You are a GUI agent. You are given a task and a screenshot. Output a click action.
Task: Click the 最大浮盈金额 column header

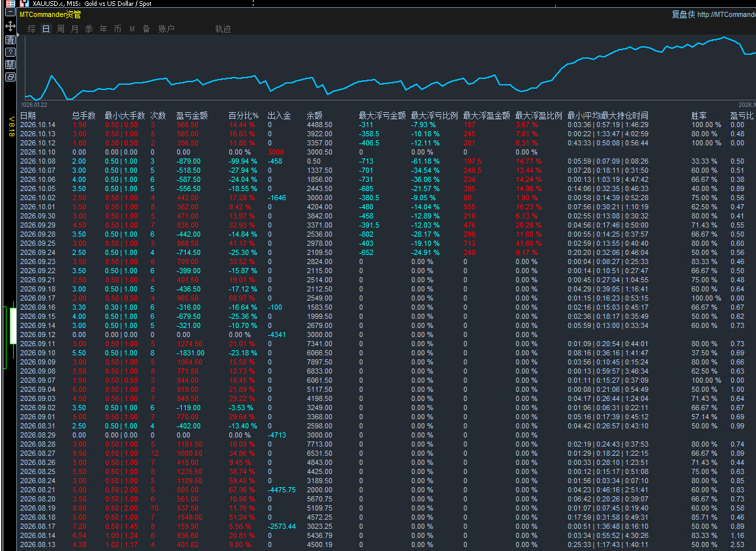point(486,115)
